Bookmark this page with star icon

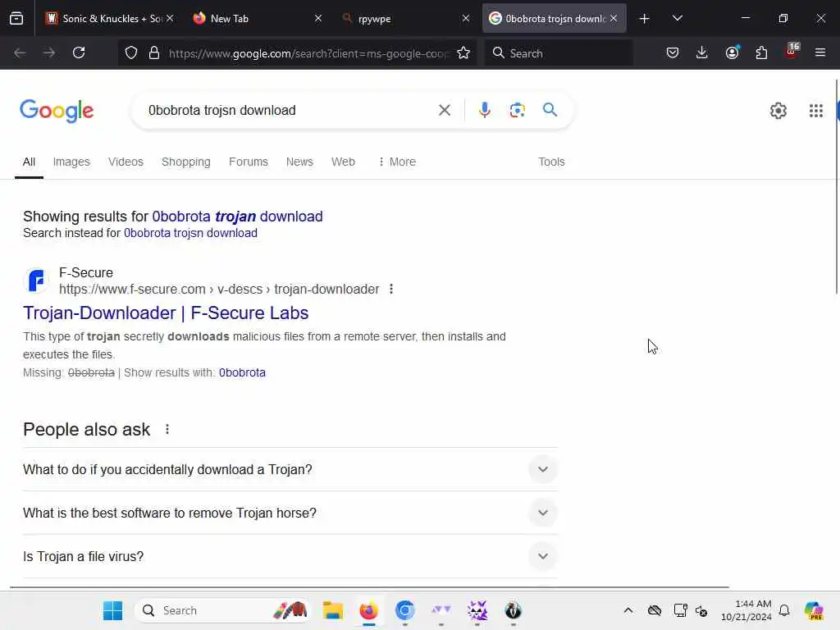pyautogui.click(x=463, y=52)
